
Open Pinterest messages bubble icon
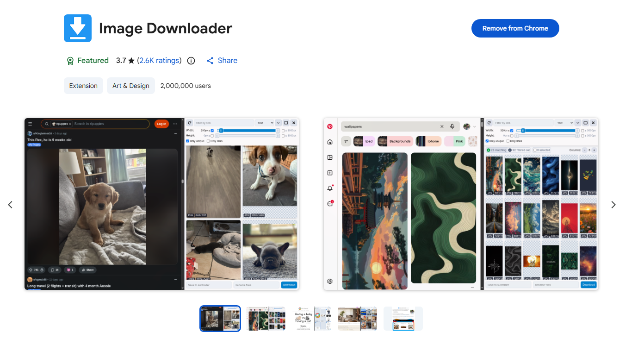click(x=330, y=203)
